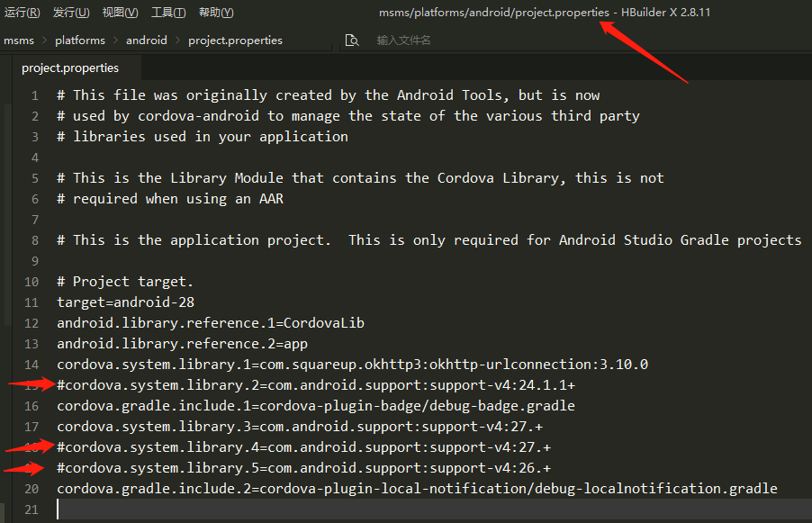Place cursor on target=android-28 line
Image resolution: width=812 pixels, height=523 pixels.
126,302
